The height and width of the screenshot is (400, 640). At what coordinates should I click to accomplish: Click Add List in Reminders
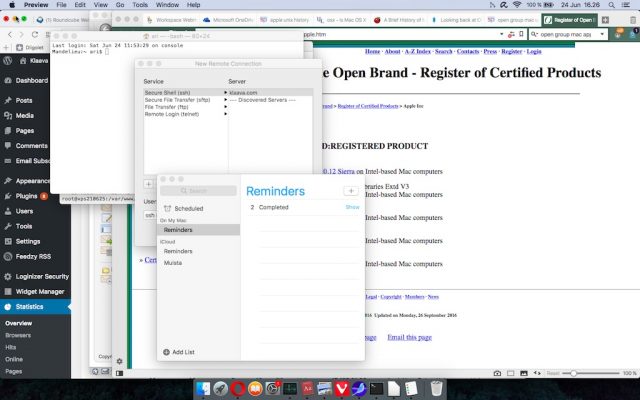pos(179,352)
